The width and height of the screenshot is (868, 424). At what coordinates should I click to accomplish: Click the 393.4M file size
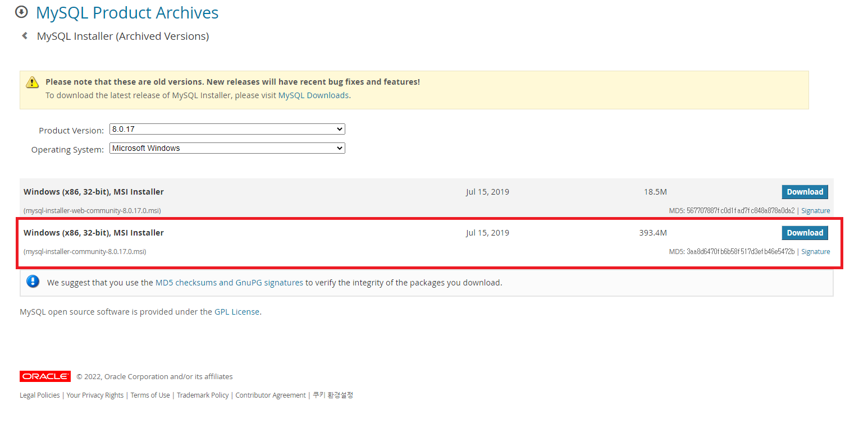tap(653, 233)
